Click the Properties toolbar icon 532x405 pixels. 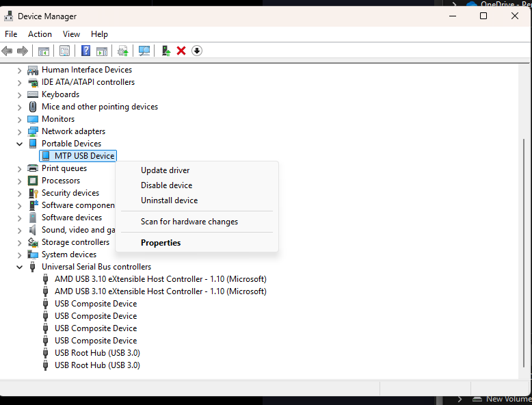click(x=64, y=51)
